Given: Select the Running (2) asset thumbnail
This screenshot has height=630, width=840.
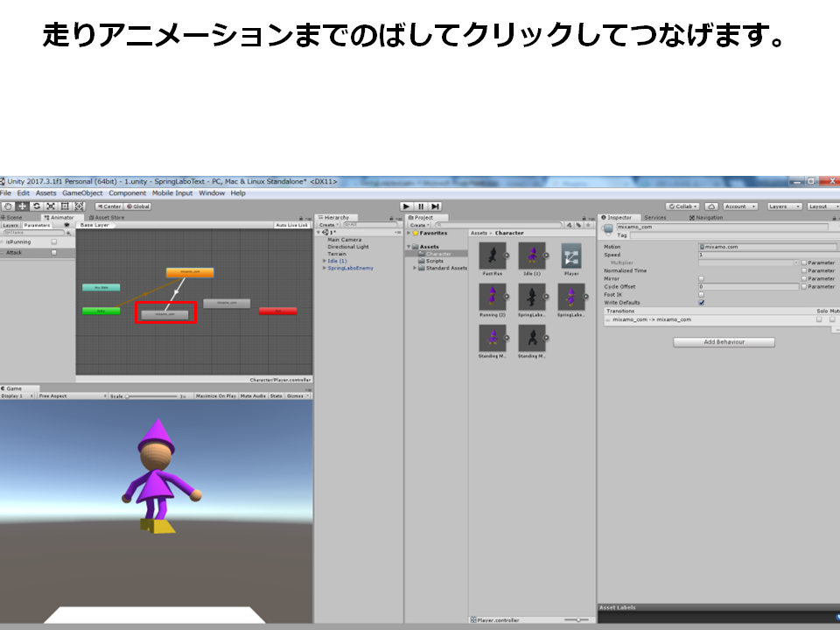Looking at the screenshot, I should [493, 297].
